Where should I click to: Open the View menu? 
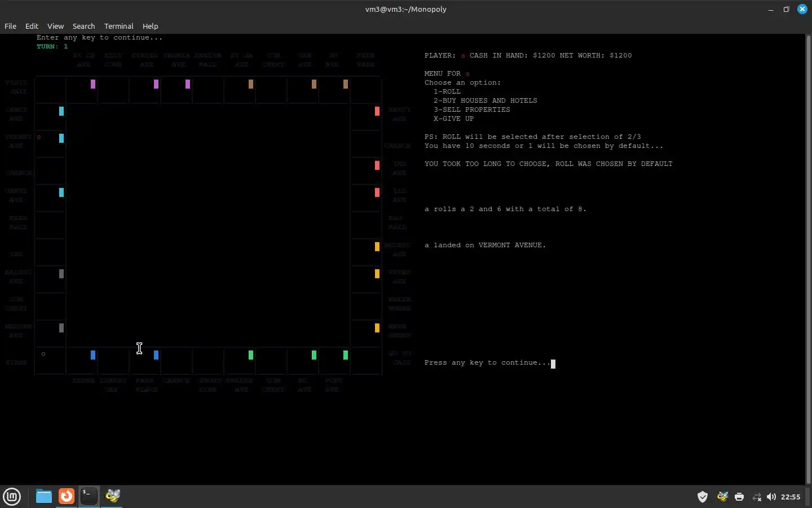(55, 26)
